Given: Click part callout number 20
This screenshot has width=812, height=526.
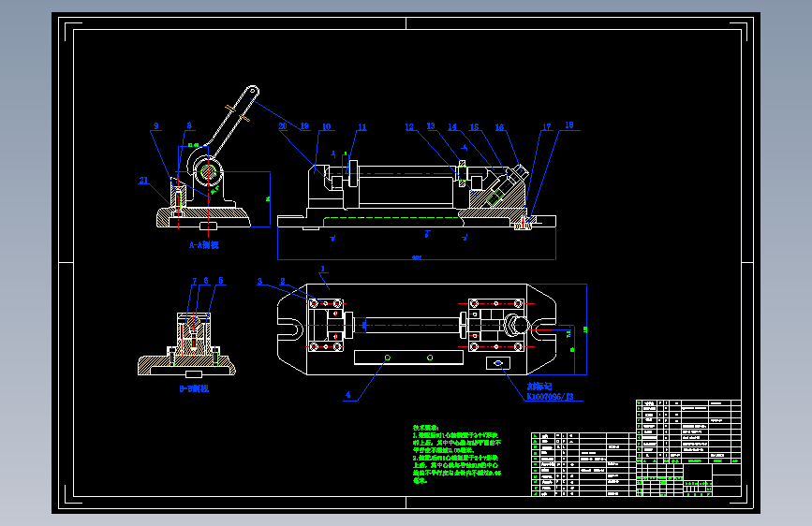Looking at the screenshot, I should coord(283,125).
